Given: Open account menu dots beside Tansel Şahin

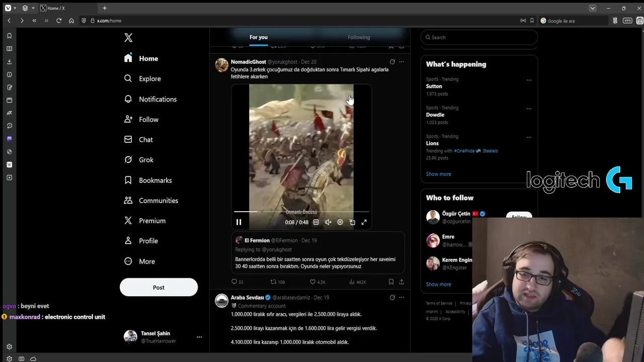Looking at the screenshot, I should point(199,337).
